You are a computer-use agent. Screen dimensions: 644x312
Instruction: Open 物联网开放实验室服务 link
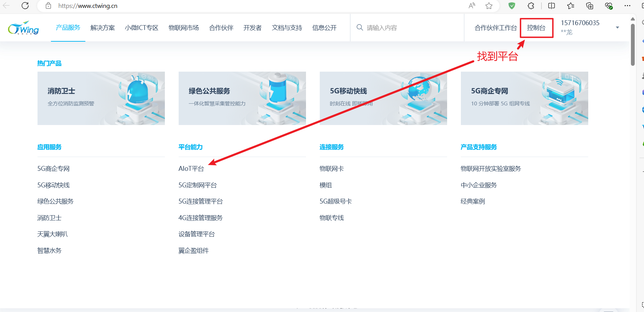[x=491, y=169]
